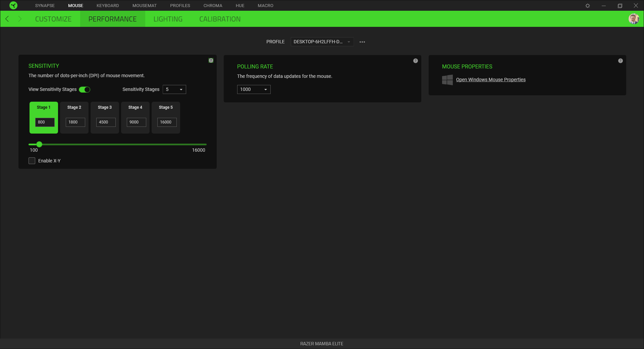Switch to the Synapse top tab

[x=45, y=6]
